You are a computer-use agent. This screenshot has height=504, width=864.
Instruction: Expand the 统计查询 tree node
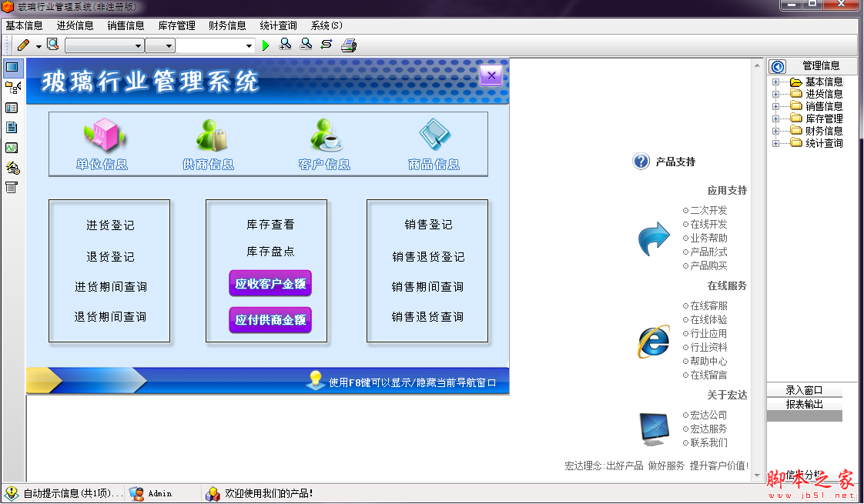pos(775,143)
